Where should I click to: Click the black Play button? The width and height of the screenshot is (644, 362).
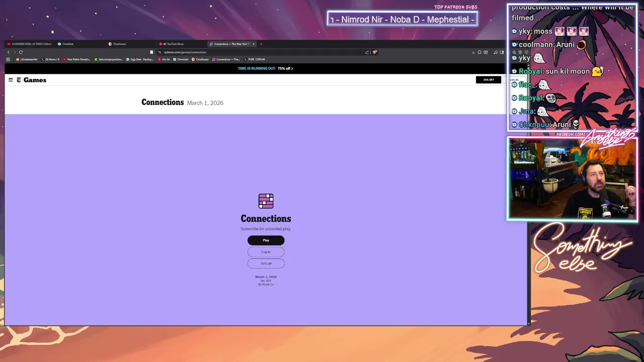266,240
